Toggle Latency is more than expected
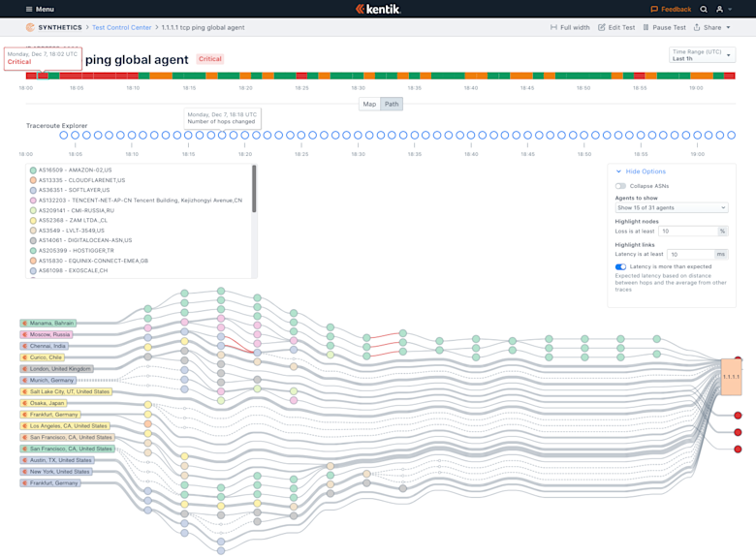This screenshot has width=756, height=558. 620,267
